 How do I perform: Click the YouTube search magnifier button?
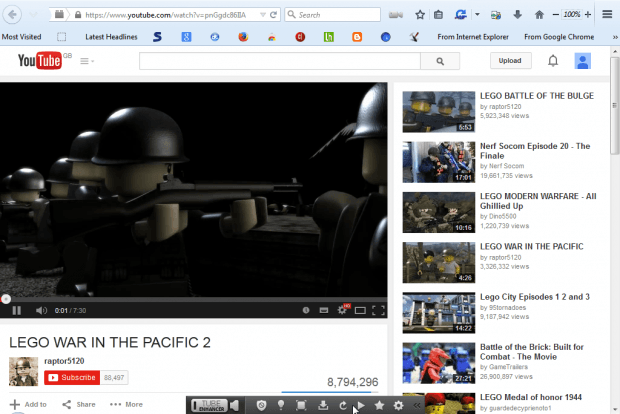[x=439, y=61]
